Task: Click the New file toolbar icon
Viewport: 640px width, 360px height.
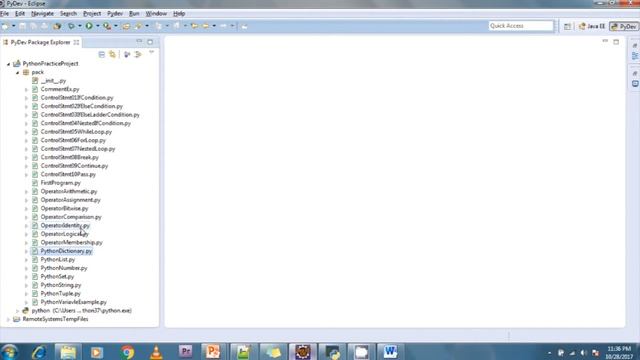Action: tap(5, 26)
